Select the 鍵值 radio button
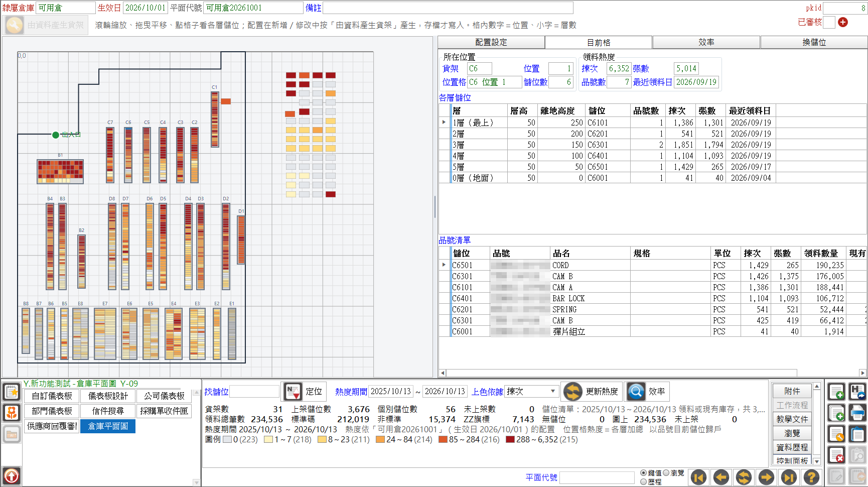Viewport: 868px width, 487px height. coord(644,473)
